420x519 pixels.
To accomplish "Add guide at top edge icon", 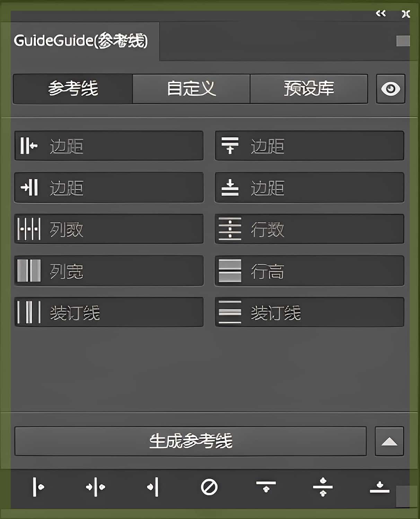I will 266,486.
